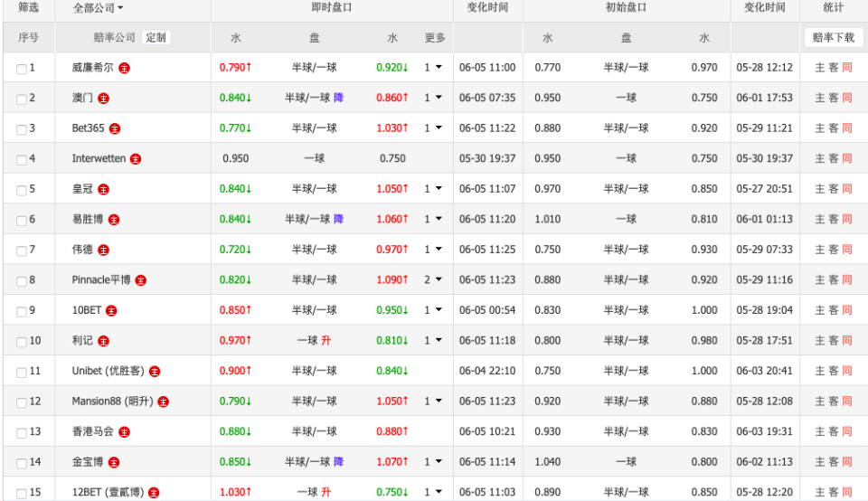Click company name 香港马会
This screenshot has width=868, height=501.
coord(92,431)
